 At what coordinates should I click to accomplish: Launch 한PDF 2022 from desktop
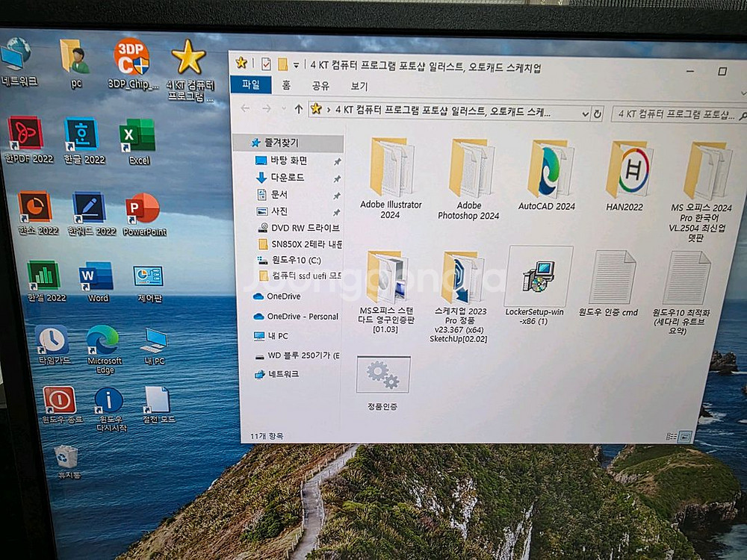28,140
